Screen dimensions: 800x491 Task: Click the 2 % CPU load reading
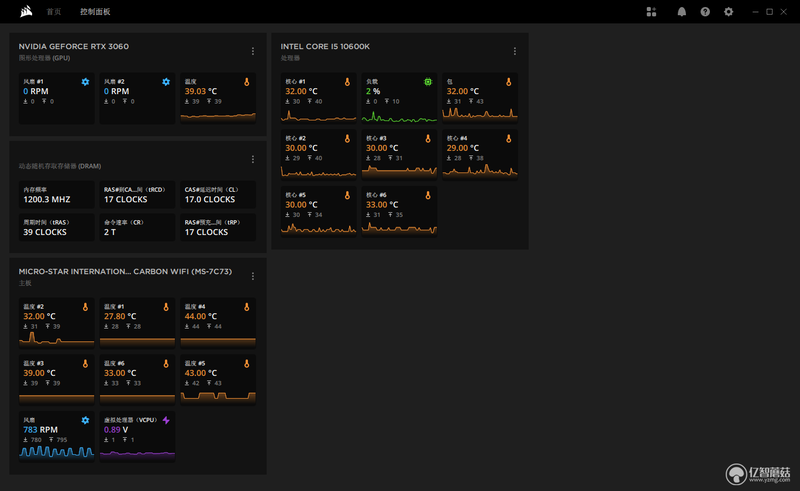(373, 91)
